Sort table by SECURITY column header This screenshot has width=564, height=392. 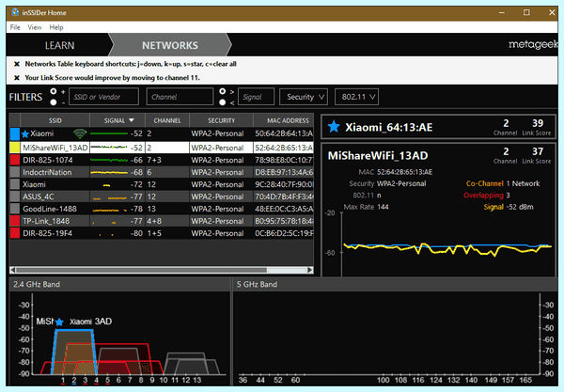[221, 120]
